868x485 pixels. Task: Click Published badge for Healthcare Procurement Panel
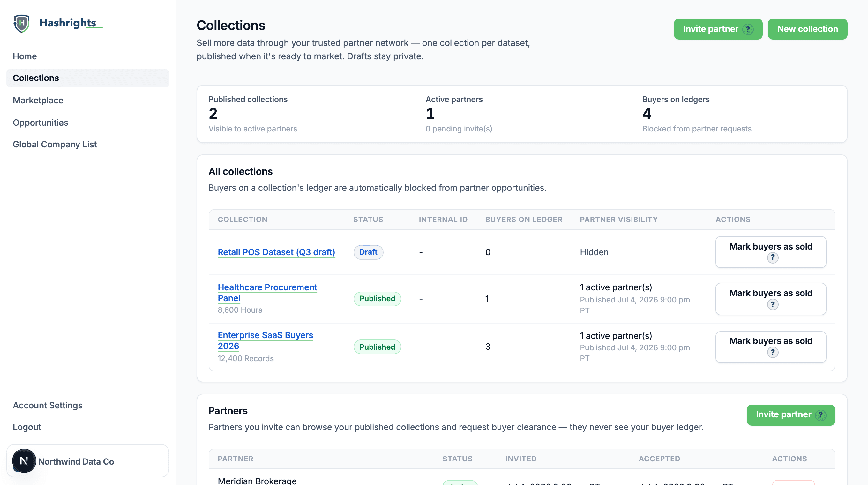[377, 299]
